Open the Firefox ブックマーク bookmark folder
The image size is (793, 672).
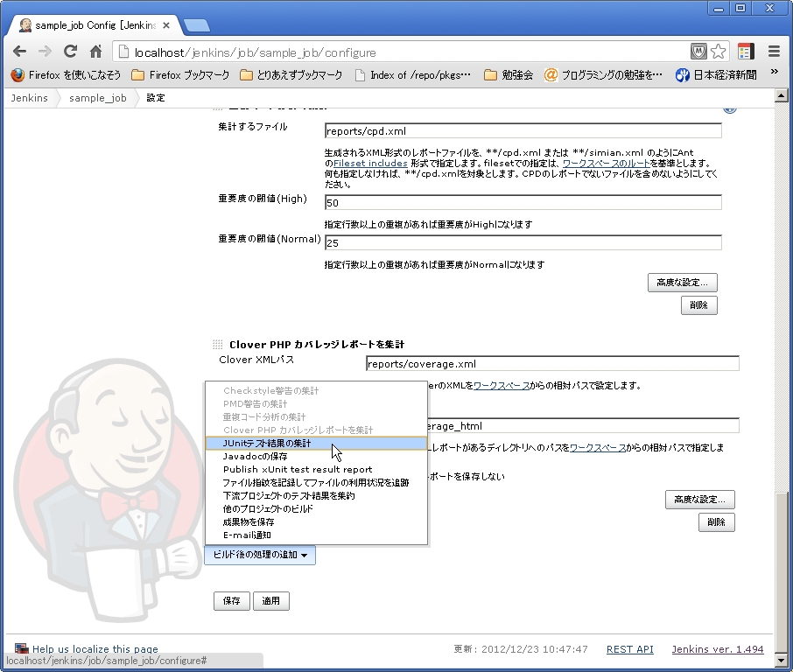click(180, 75)
